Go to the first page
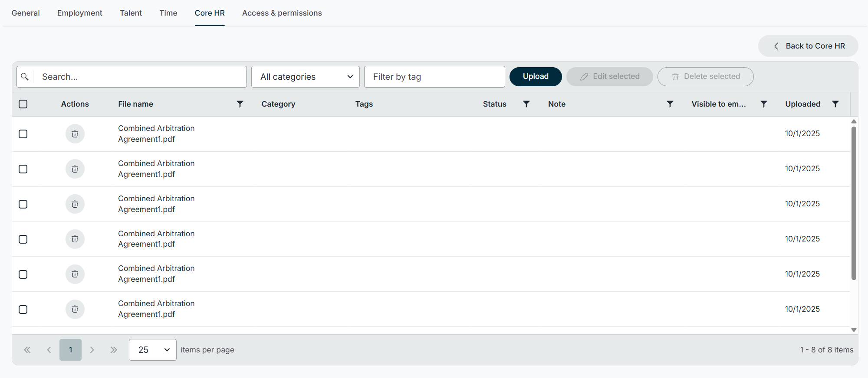Screen dimensions: 868x378 point(27,350)
